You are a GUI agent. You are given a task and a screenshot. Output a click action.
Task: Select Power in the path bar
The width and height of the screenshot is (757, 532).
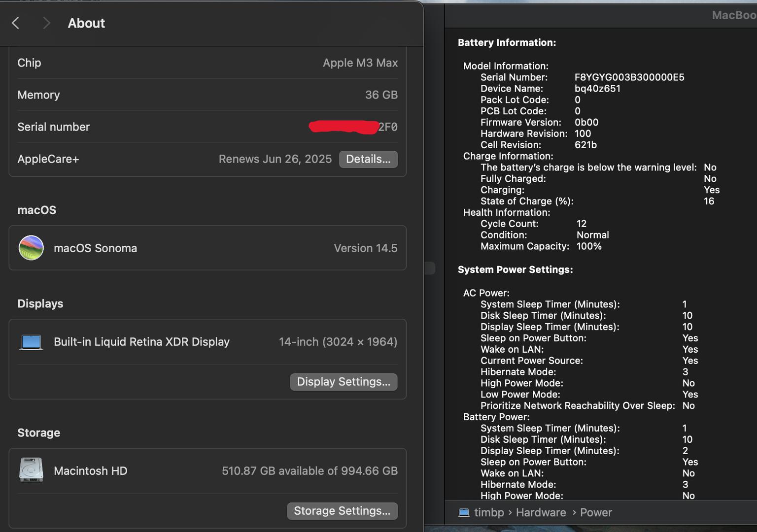coord(596,512)
